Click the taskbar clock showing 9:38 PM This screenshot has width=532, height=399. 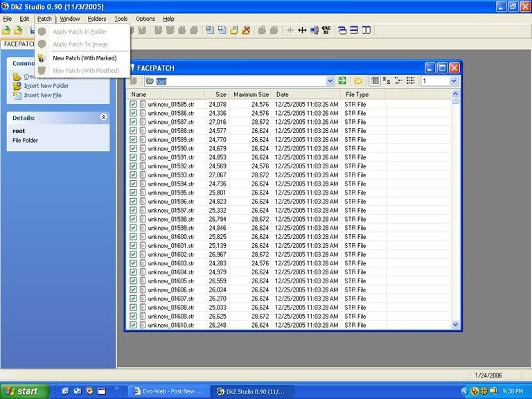513,391
